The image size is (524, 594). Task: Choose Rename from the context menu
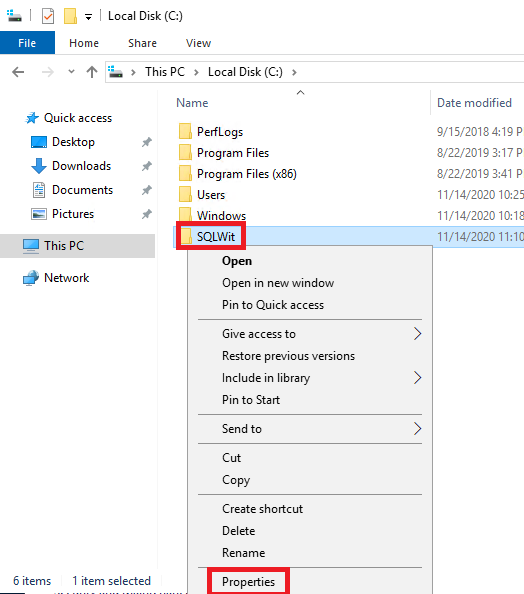coord(244,553)
